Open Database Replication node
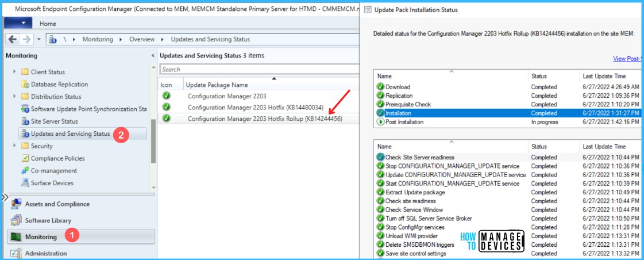This screenshot has height=260, width=644. pos(60,85)
